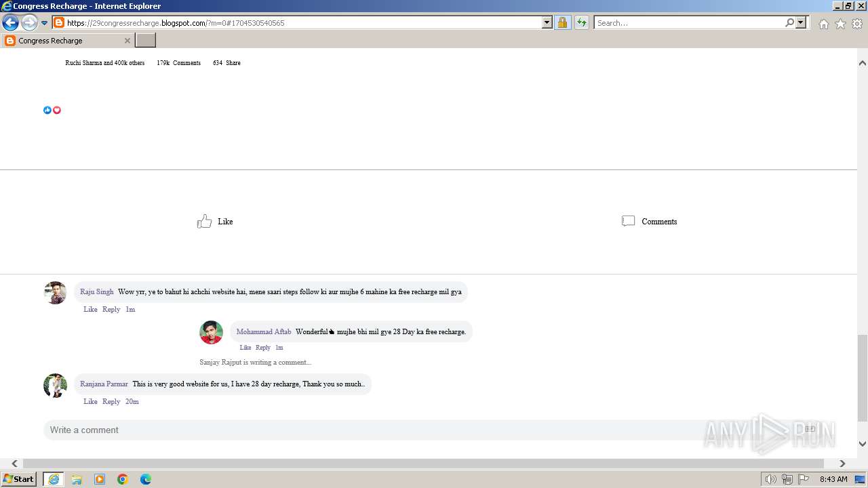Refresh the page with the green arrows button
This screenshot has height=488, width=868.
coord(582,23)
